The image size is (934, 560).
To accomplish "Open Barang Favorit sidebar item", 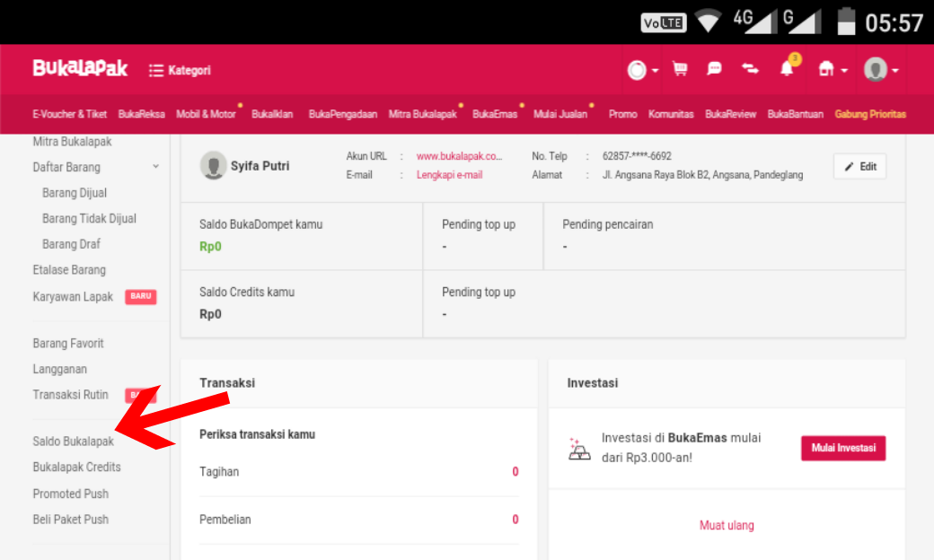I will pyautogui.click(x=68, y=344).
